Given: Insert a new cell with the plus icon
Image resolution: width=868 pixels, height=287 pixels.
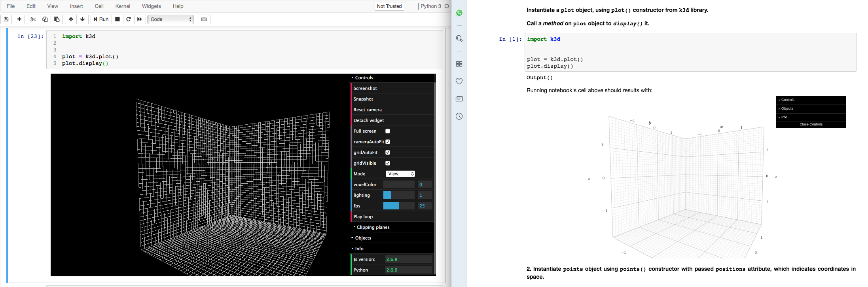Looking at the screenshot, I should click(19, 19).
